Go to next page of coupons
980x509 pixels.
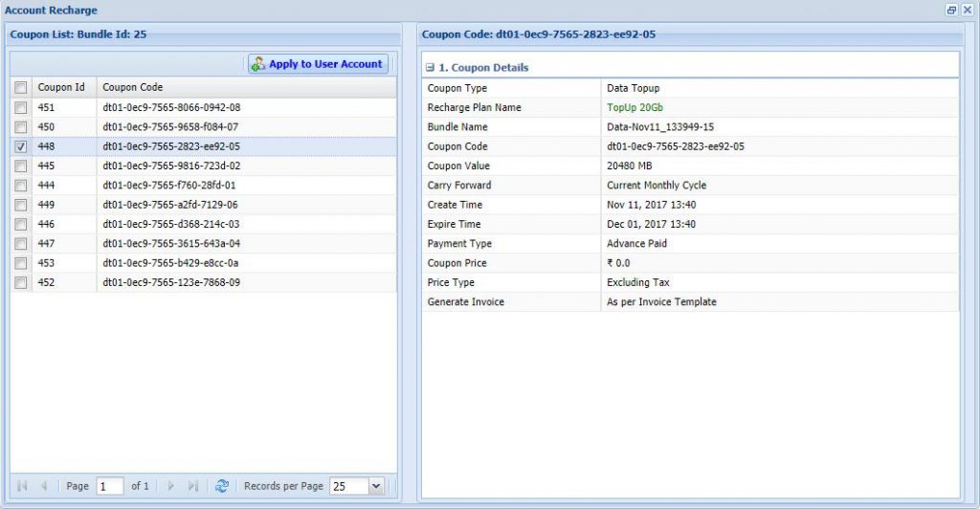(x=171, y=486)
